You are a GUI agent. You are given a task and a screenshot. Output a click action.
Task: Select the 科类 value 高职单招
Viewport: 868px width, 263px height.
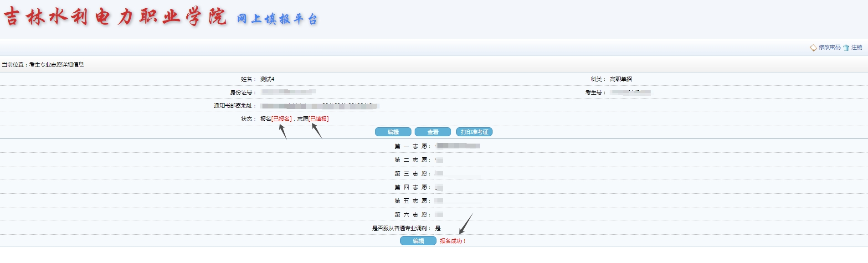(621, 79)
